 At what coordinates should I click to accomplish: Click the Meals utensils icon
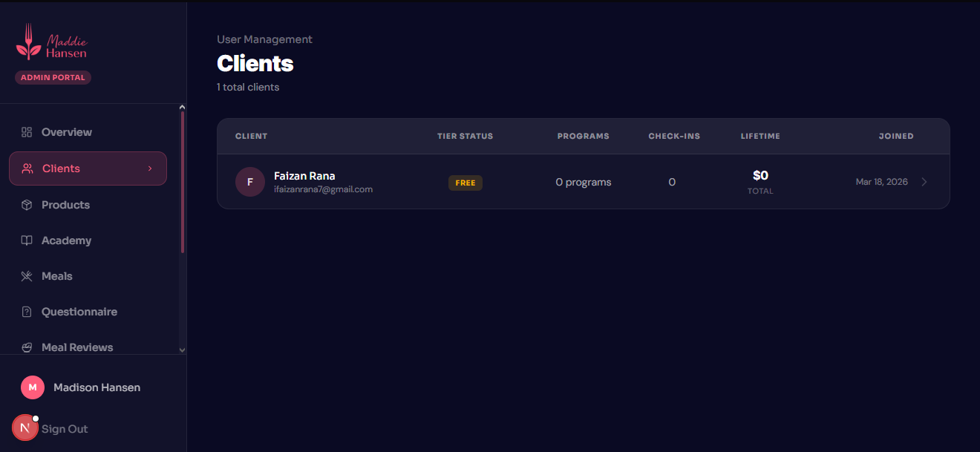(27, 276)
